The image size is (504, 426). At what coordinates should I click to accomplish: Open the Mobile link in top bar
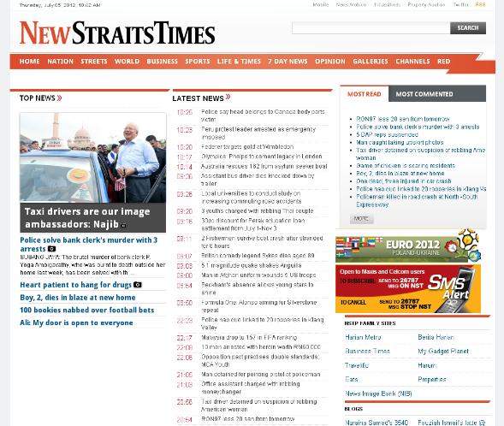point(321,5)
